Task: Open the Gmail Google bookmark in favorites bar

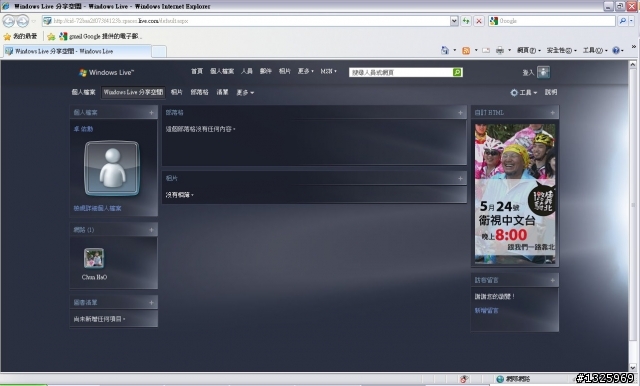Action: click(100, 36)
